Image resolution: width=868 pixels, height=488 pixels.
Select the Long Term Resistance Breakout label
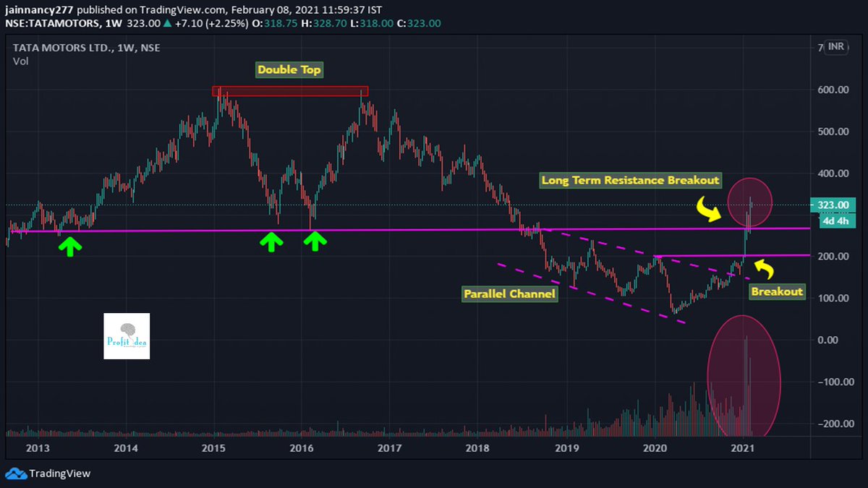click(x=631, y=181)
